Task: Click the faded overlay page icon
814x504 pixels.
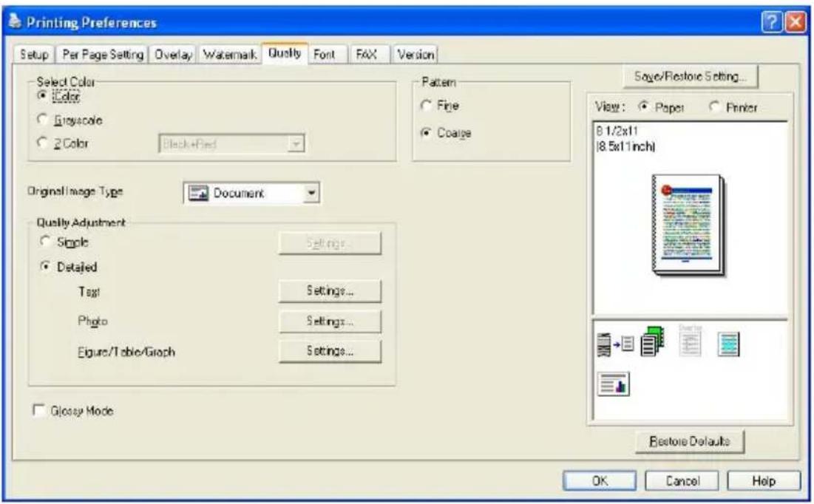Action: point(690,341)
